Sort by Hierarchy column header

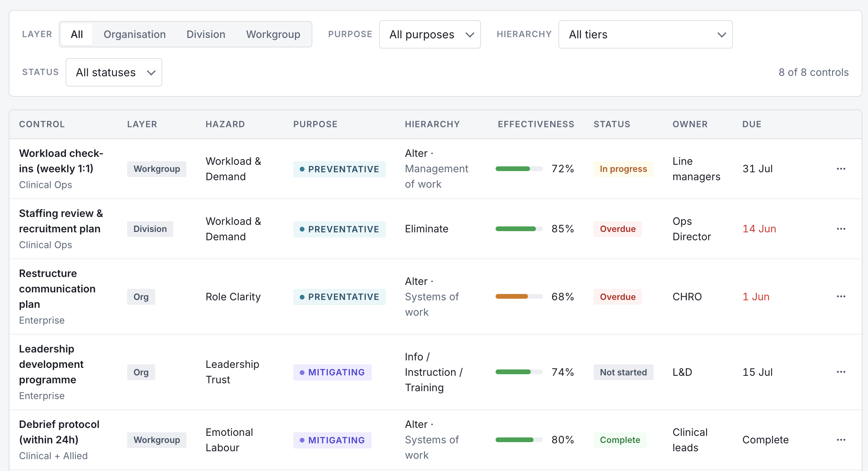point(432,124)
